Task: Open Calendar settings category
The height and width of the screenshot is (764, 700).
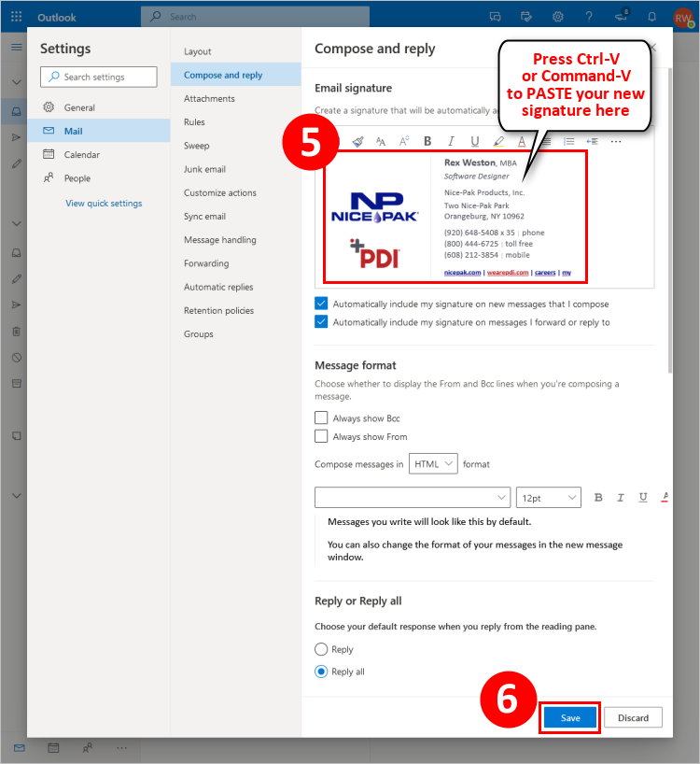Action: click(99, 154)
